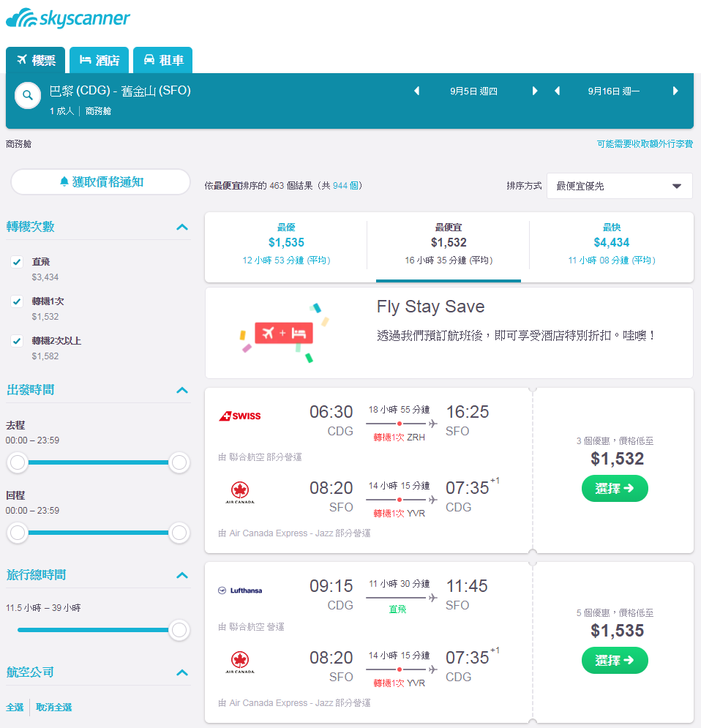Viewport: 701px width, 728px height.
Task: Click the 去程 slider right handle
Action: (179, 462)
